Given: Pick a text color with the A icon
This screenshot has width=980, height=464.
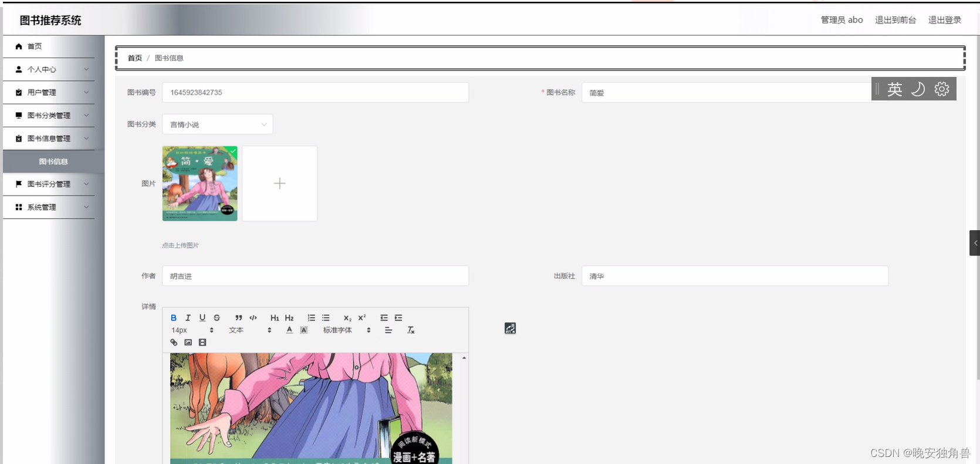Looking at the screenshot, I should pos(289,330).
